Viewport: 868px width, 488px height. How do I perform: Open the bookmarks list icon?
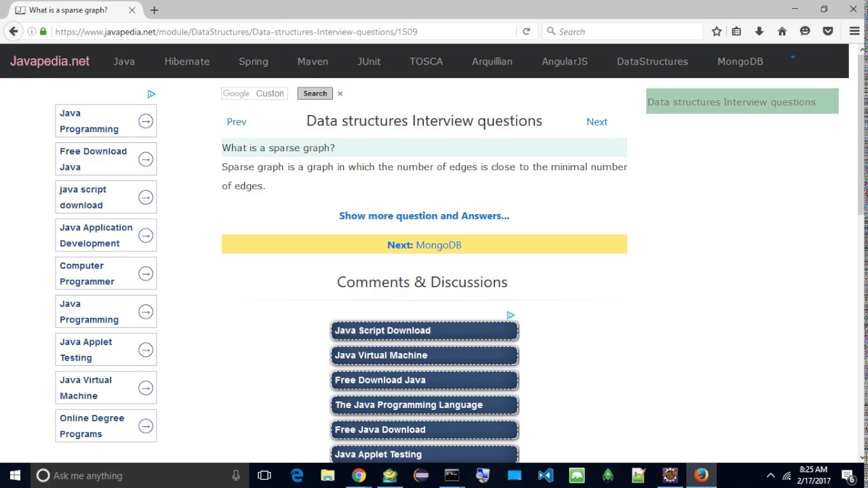click(x=736, y=31)
